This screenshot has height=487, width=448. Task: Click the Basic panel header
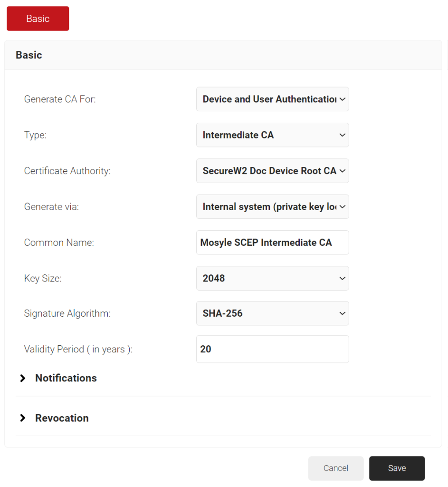point(29,55)
